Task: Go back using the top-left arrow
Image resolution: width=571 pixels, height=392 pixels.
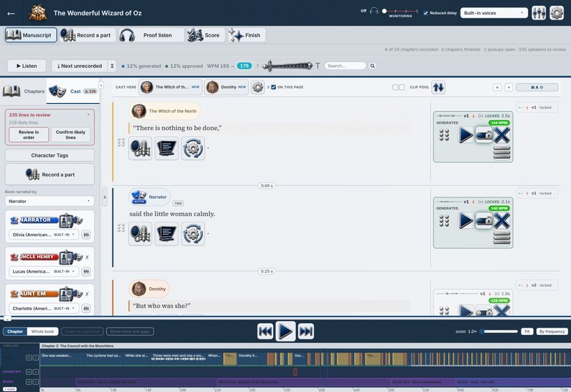Action: [x=11, y=13]
